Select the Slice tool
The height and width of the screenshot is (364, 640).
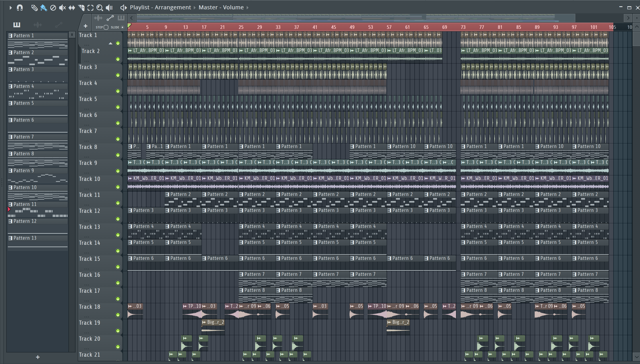pos(81,8)
